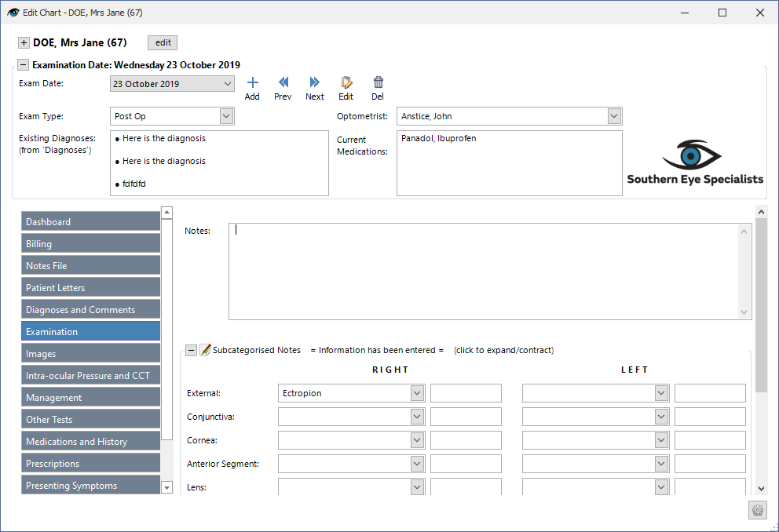This screenshot has height=532, width=779.
Task: Open settings gear icon at bottom right
Action: point(758,510)
